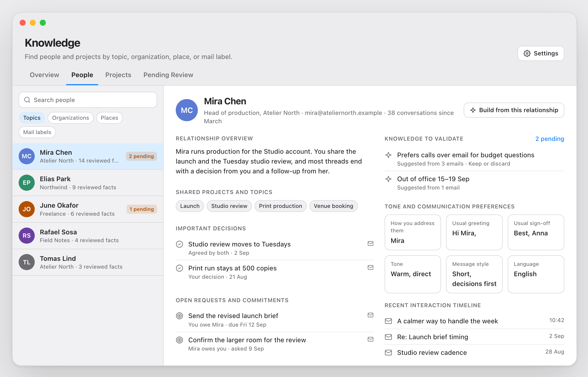
Task: Click the checkmark icon beside Print run stays at 500 copies
Action: pos(179,268)
